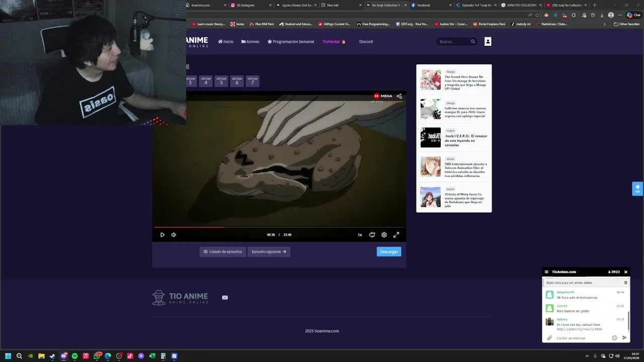The height and width of the screenshot is (362, 644).
Task: Click the TIO ANIME footer logo
Action: point(180,298)
